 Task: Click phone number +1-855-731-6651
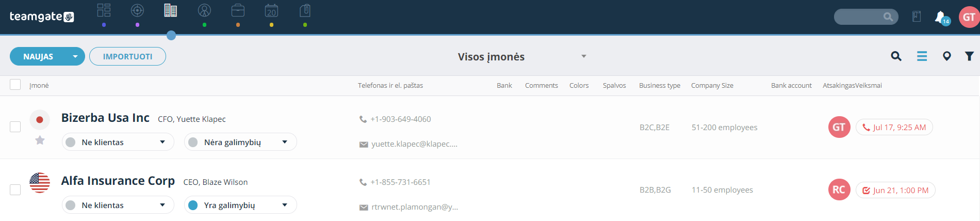click(400, 182)
